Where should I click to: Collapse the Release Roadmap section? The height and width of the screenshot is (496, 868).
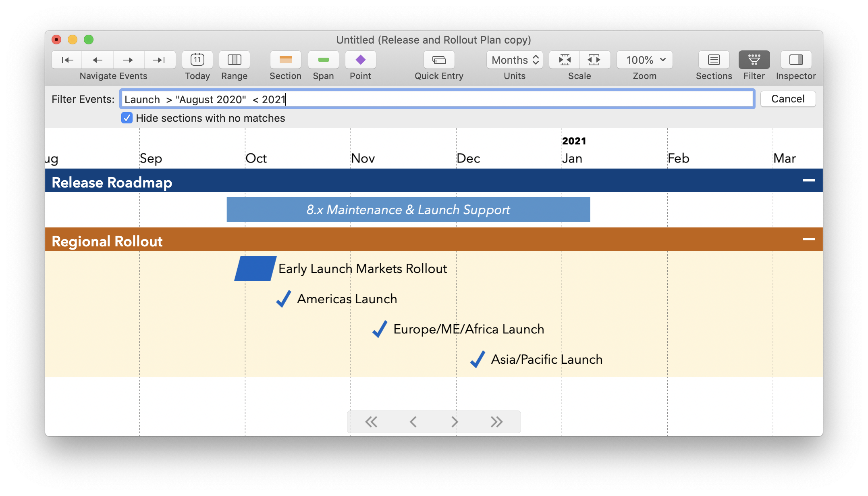[x=808, y=180]
